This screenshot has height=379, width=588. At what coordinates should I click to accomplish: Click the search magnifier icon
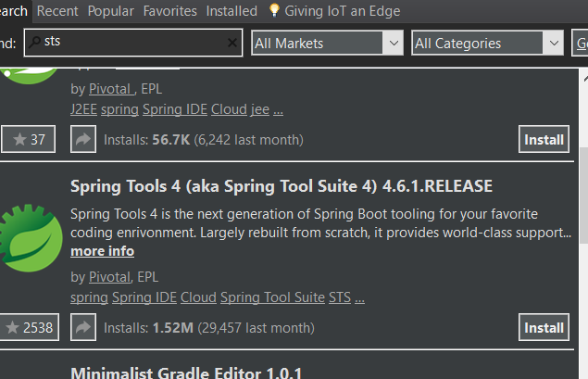34,43
